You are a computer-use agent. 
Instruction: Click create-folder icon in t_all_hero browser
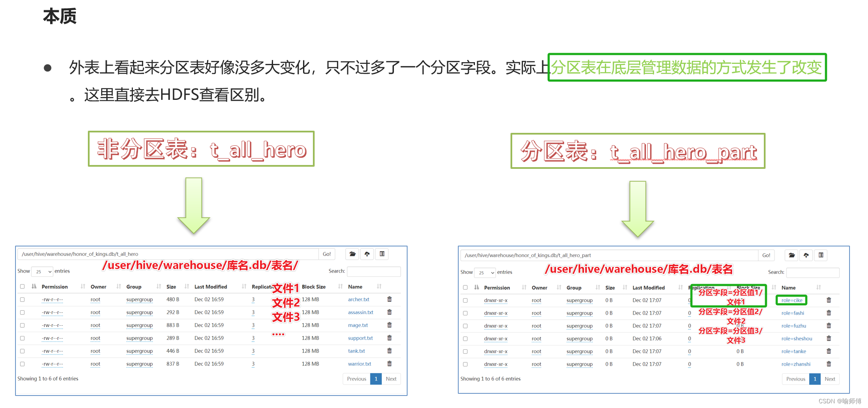click(352, 254)
